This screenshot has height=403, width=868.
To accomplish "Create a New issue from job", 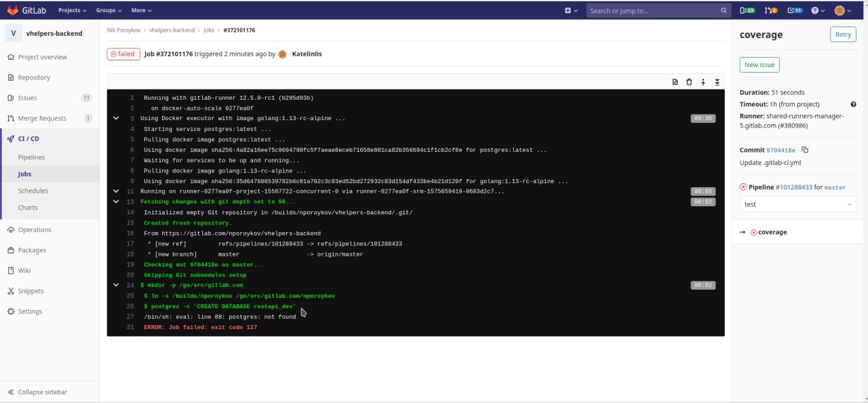I will (759, 64).
